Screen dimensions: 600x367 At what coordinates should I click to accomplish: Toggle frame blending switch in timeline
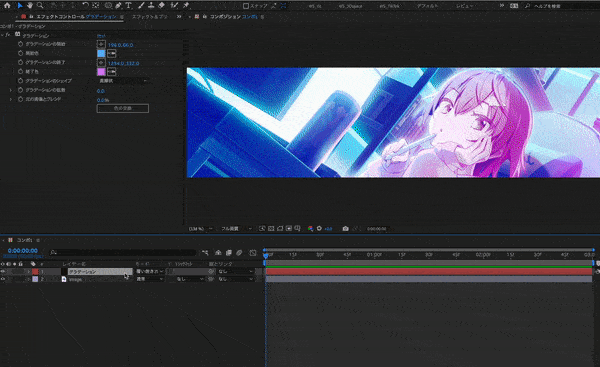[x=229, y=253]
